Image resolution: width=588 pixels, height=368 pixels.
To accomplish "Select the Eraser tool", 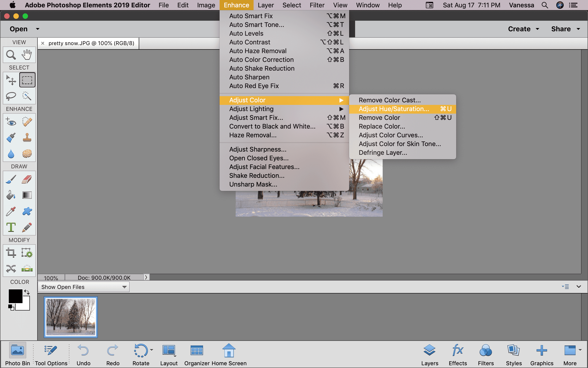I will (x=27, y=179).
